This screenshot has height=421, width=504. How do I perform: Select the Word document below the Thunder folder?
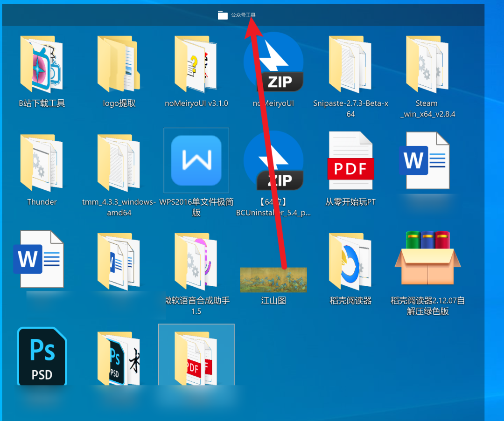pyautogui.click(x=39, y=259)
